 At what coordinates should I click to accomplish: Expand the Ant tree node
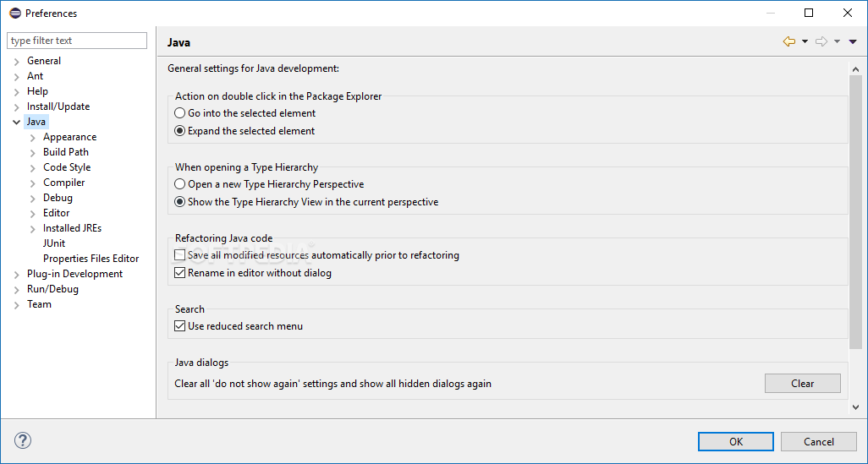17,76
